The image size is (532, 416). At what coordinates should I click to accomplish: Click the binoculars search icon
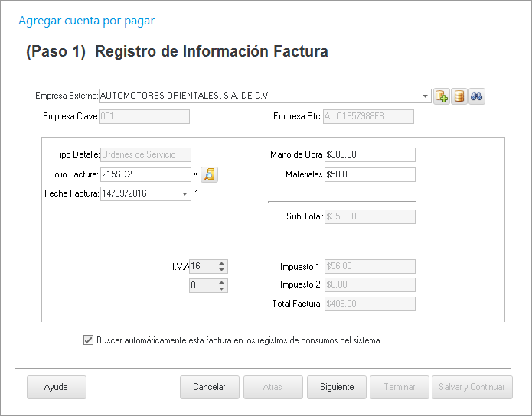[x=477, y=96]
